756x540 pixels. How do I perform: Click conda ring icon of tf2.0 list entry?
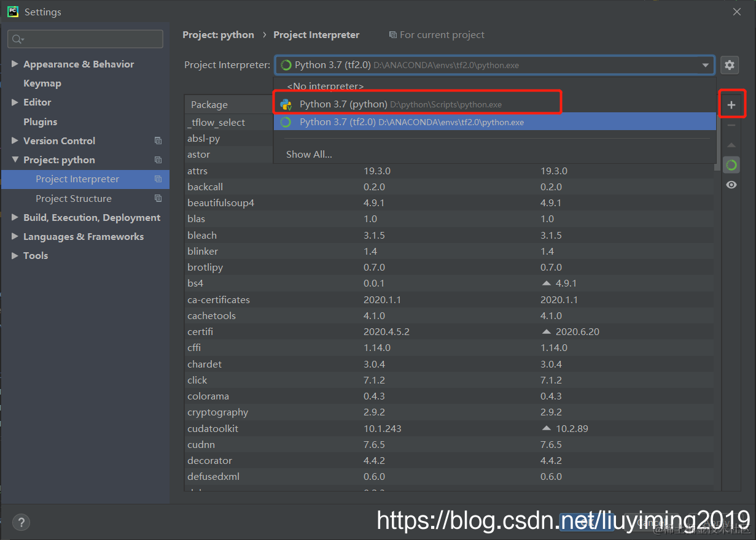pyautogui.click(x=286, y=122)
